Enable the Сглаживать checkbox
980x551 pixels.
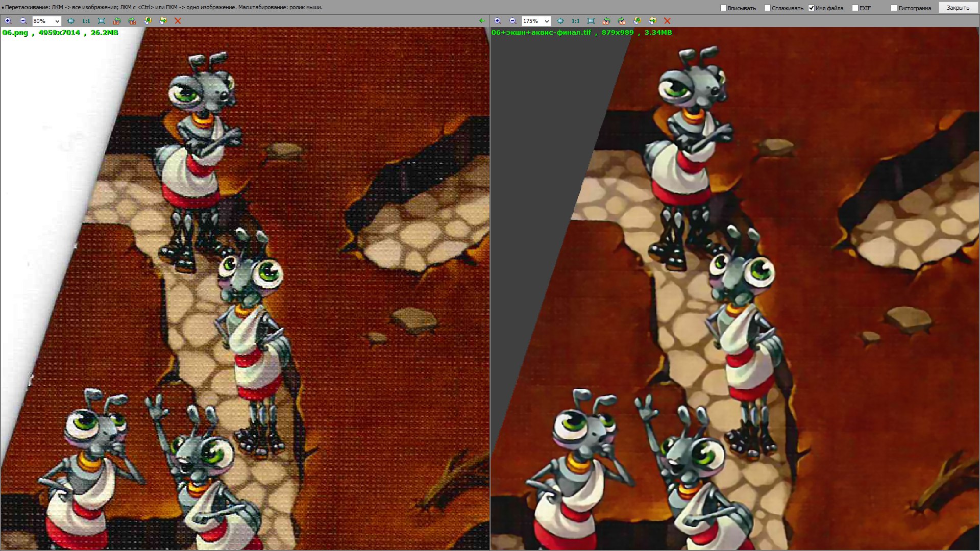click(767, 8)
